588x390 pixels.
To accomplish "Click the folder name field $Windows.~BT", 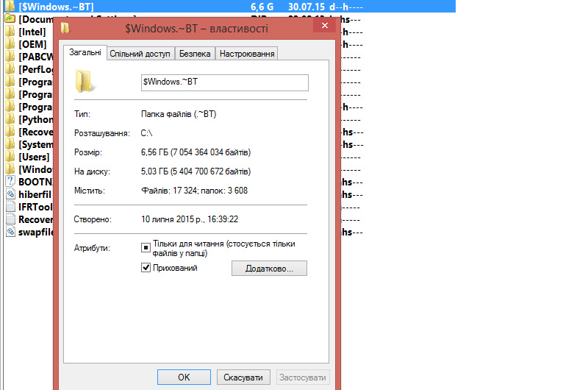I will tap(225, 82).
